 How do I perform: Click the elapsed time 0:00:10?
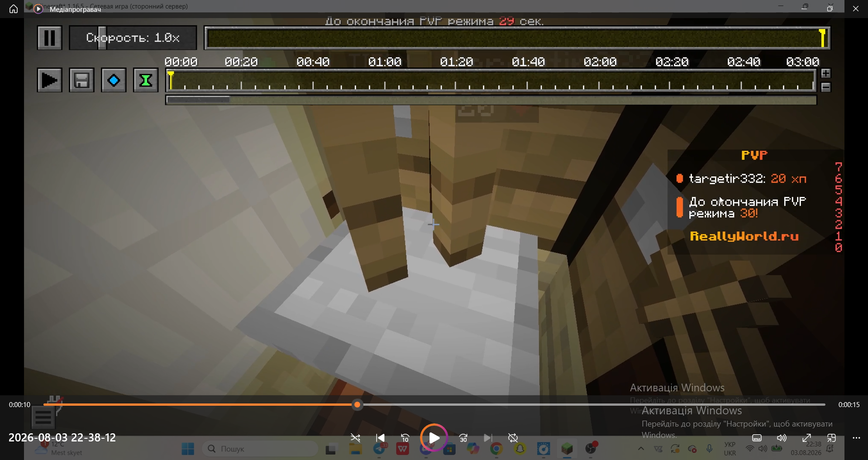[x=19, y=405]
